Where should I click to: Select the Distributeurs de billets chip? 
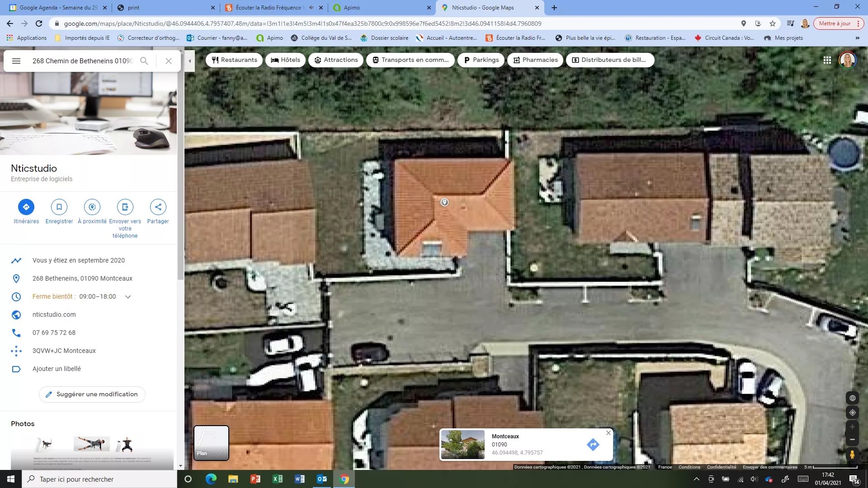tap(610, 60)
